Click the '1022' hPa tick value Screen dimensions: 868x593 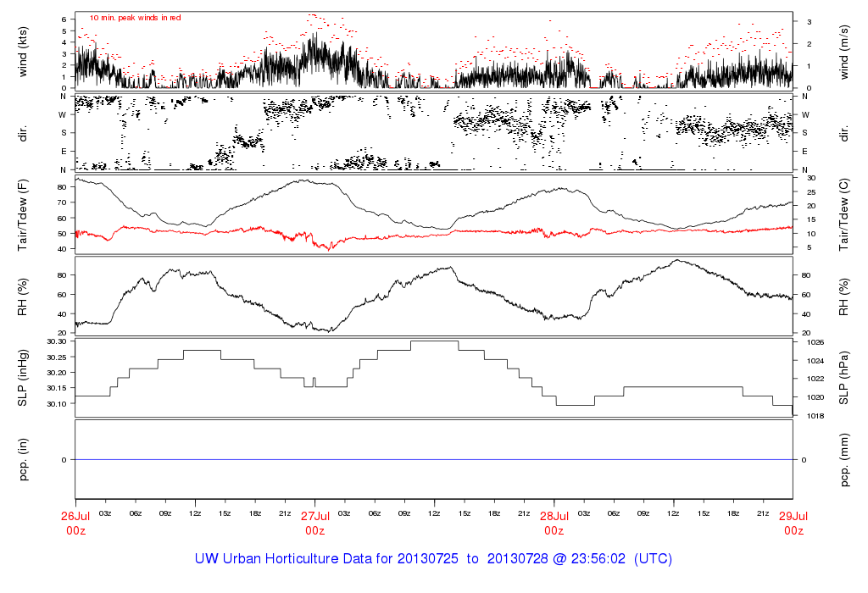[x=815, y=379]
